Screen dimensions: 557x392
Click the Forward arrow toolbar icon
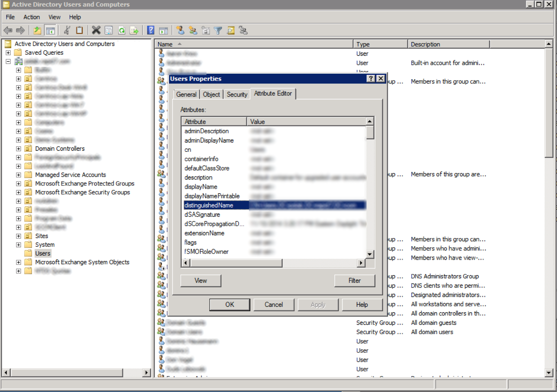pos(21,31)
